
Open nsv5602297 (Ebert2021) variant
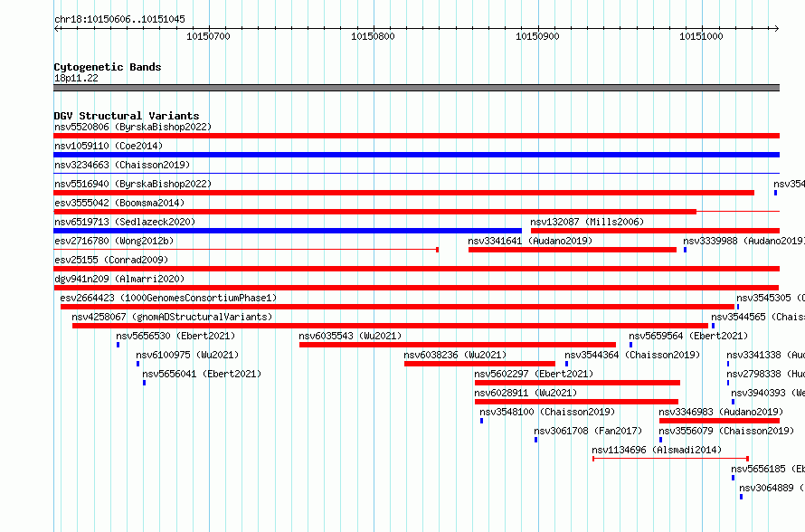point(534,374)
